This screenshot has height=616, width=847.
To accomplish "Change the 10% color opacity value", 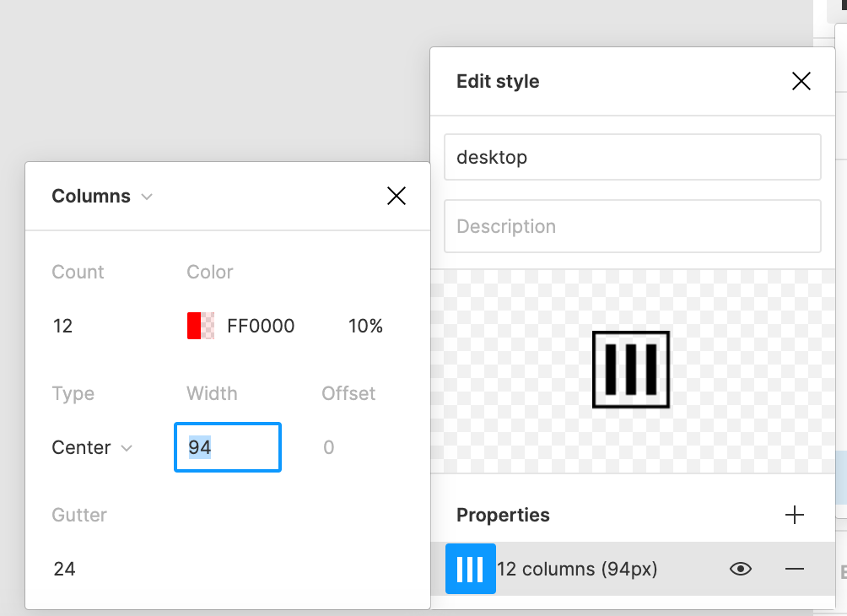I will click(365, 327).
